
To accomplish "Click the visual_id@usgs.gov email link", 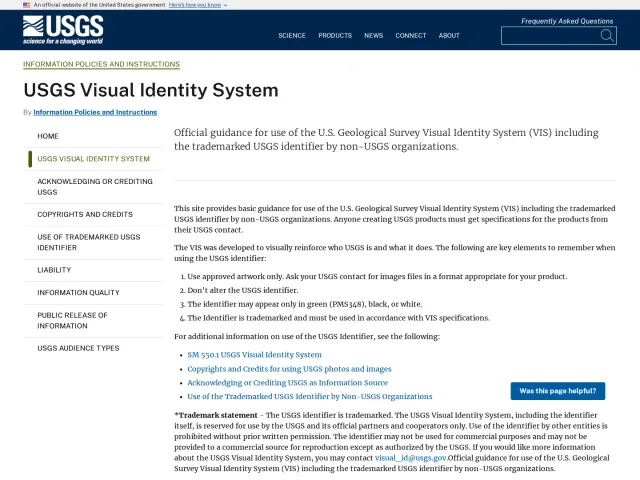I will [x=411, y=458].
